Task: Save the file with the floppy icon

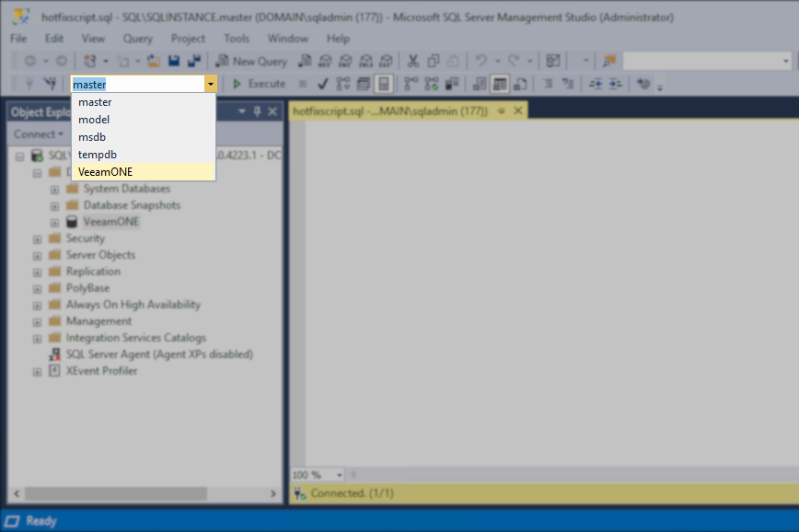Action: coord(174,61)
